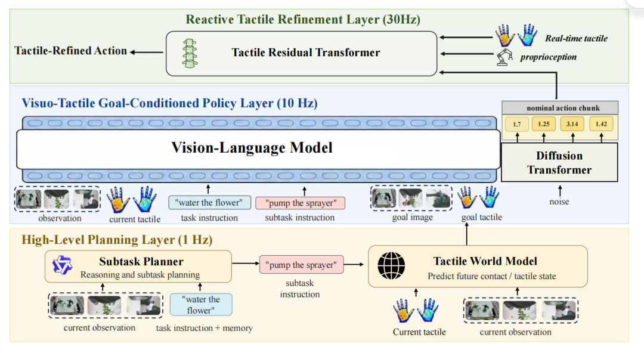Click the globe icon beside Tactile World Model
644x353 pixels.
point(391,266)
